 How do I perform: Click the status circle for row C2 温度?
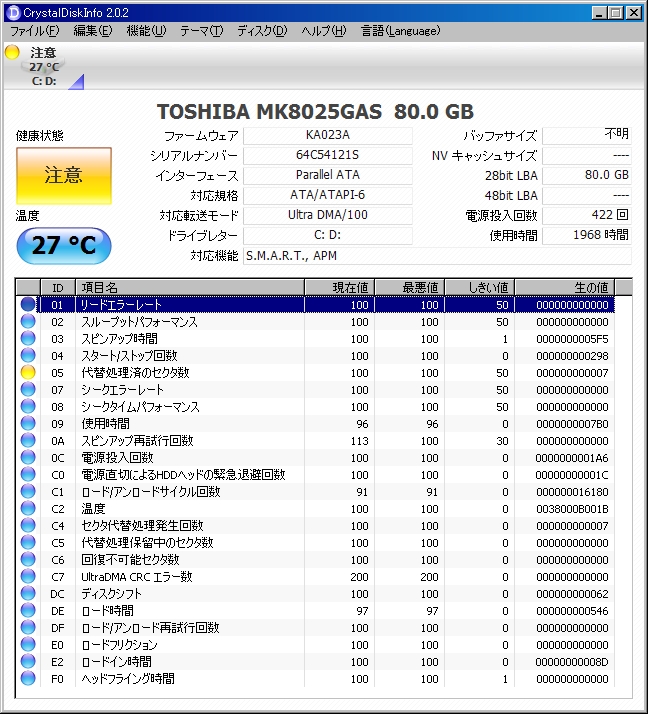coord(28,508)
